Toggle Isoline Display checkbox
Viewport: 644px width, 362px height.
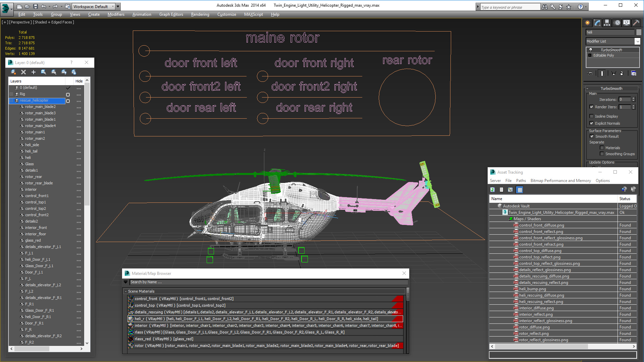[592, 116]
